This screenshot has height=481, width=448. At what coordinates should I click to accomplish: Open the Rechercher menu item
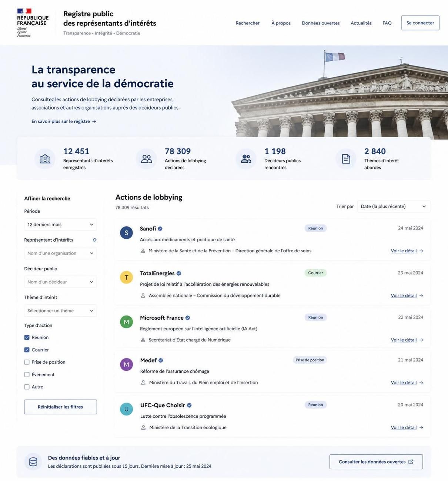pyautogui.click(x=248, y=23)
